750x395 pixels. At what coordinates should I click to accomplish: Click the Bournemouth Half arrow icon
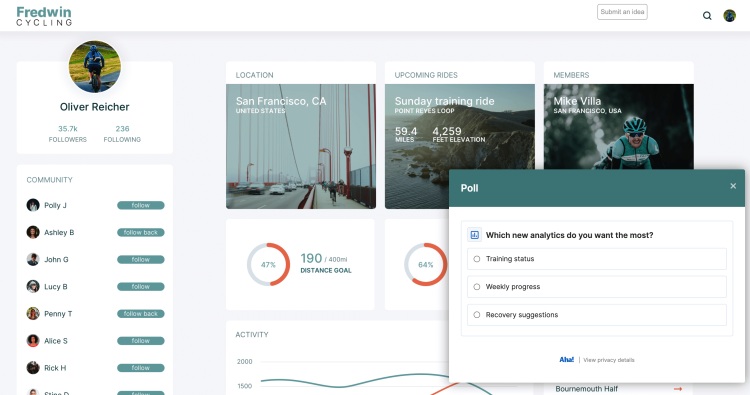click(678, 389)
